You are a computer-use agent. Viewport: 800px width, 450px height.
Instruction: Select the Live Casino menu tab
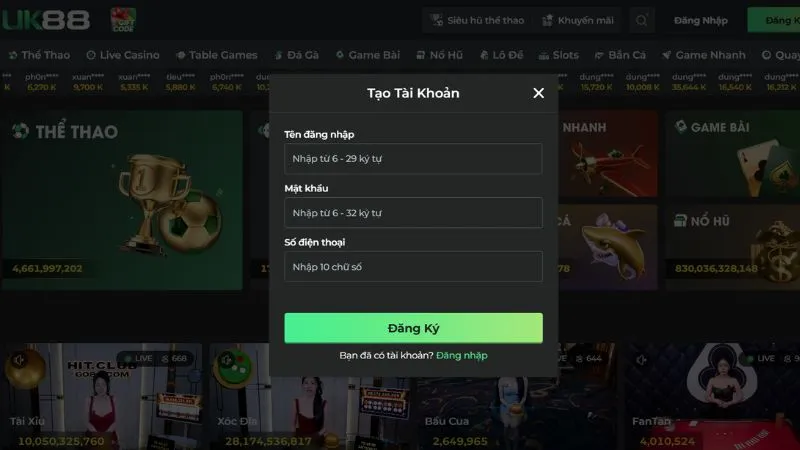(x=123, y=55)
